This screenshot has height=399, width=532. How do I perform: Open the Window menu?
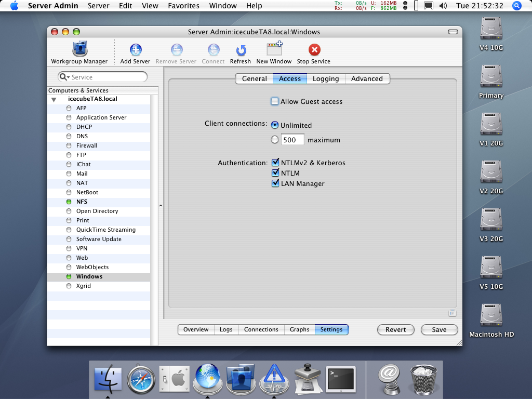[223, 6]
